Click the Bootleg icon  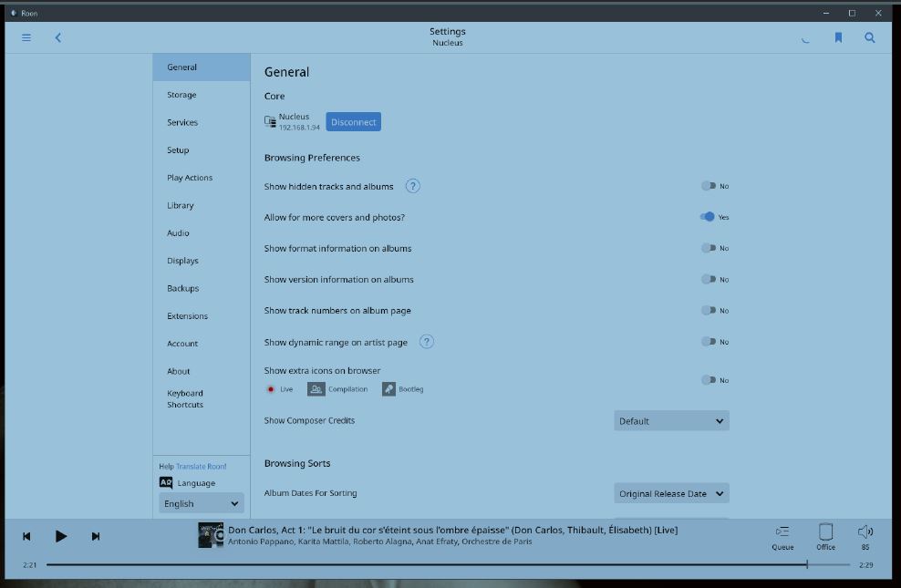click(388, 389)
